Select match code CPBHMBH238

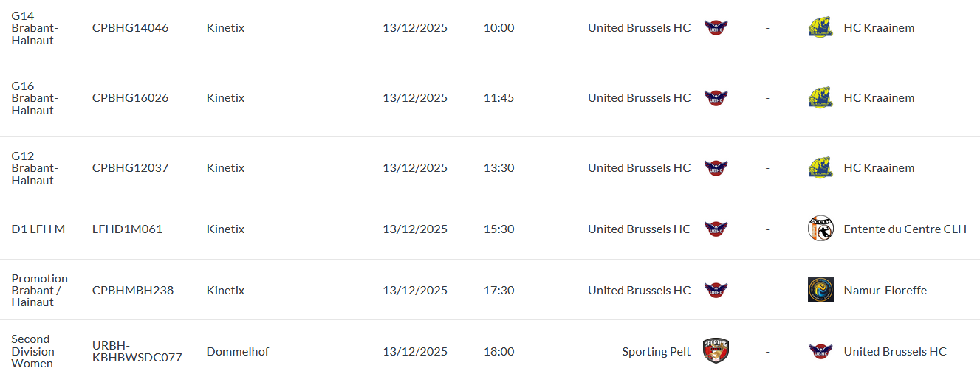[133, 291]
